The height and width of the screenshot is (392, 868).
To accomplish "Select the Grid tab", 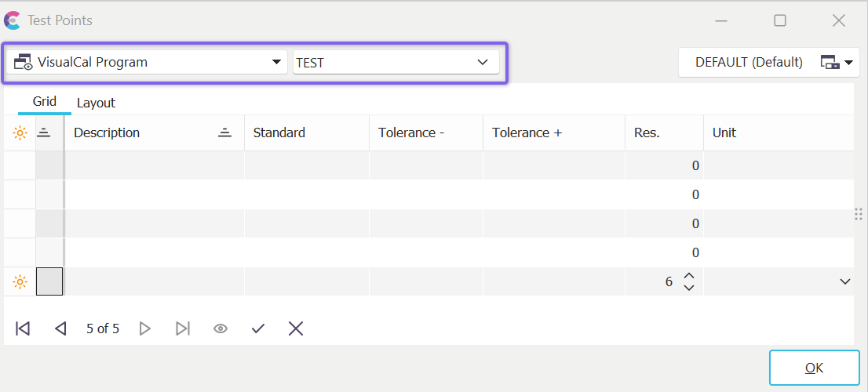I will point(44,102).
